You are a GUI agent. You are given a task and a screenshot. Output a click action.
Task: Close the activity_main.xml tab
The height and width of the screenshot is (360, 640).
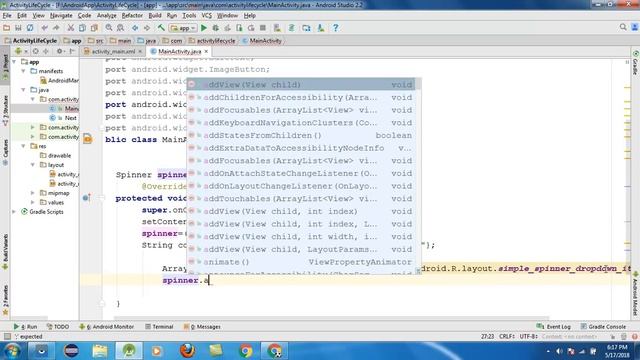click(x=140, y=51)
